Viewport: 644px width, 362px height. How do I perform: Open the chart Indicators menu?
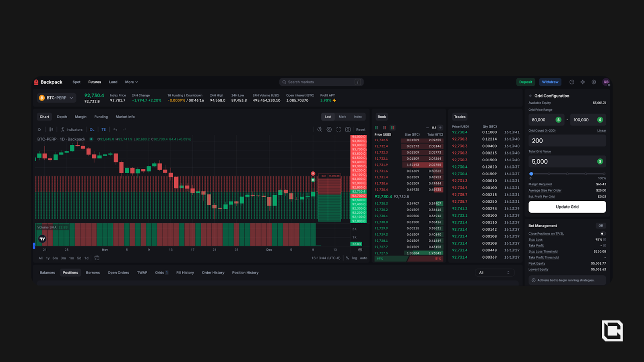(x=72, y=130)
